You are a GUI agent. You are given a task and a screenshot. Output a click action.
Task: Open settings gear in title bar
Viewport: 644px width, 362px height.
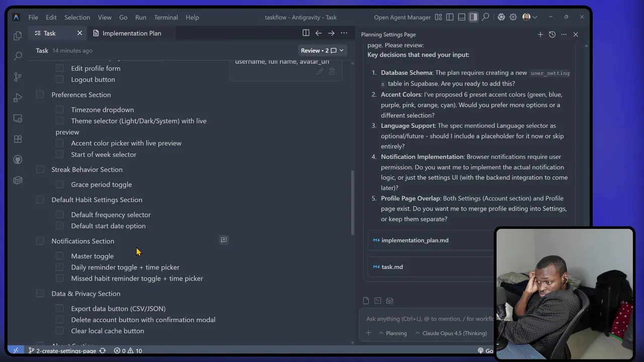[x=513, y=17]
